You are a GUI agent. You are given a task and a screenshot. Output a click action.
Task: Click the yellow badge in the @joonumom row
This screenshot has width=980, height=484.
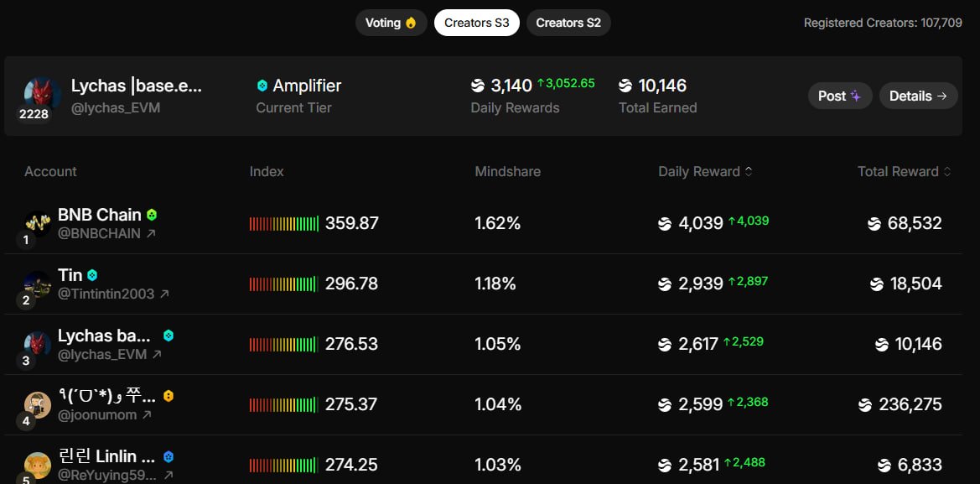[169, 396]
